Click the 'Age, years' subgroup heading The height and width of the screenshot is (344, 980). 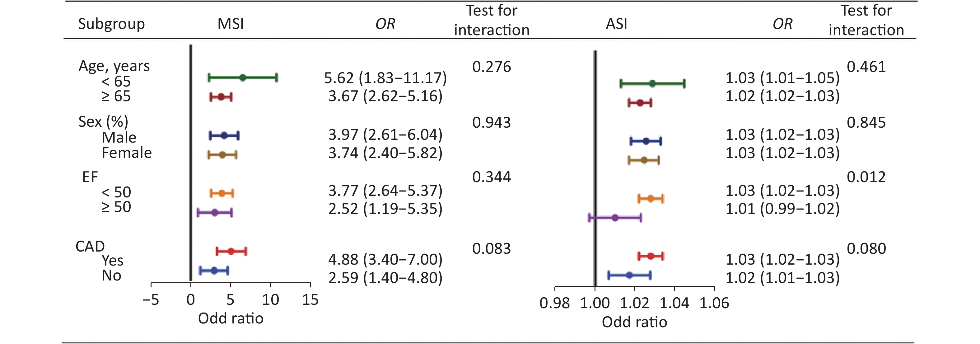coord(114,66)
